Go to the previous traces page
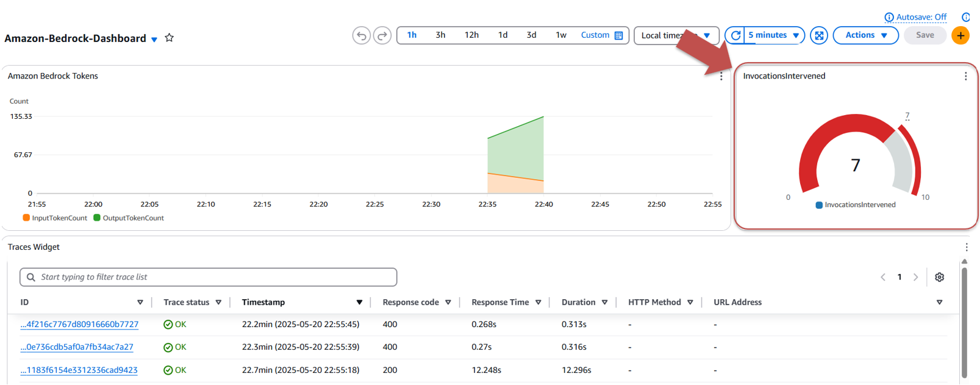The width and height of the screenshot is (980, 385). coord(882,277)
